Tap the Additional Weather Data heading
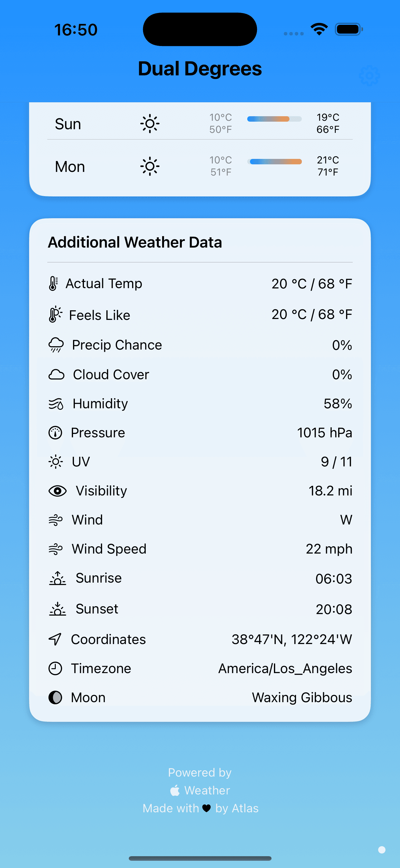Screen dimensions: 400x868 (x=135, y=242)
